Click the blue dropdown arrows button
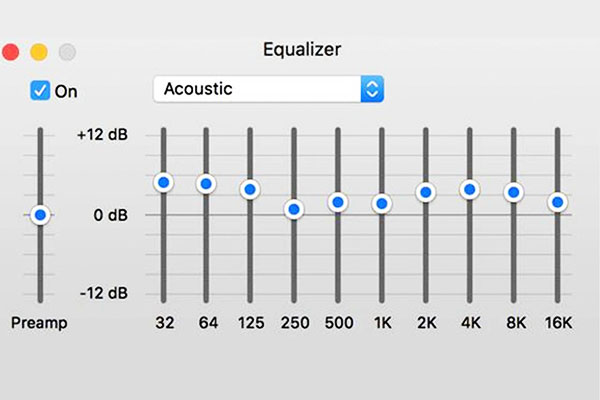The width and height of the screenshot is (600, 400). tap(372, 89)
